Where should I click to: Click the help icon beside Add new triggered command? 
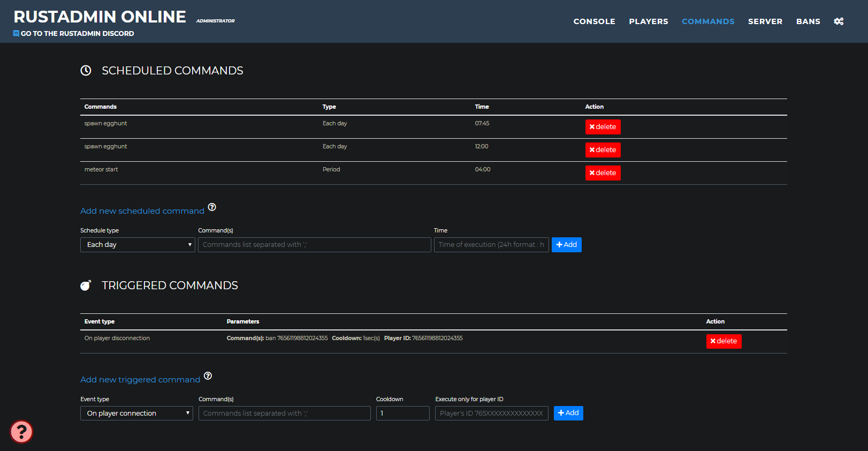(x=208, y=376)
